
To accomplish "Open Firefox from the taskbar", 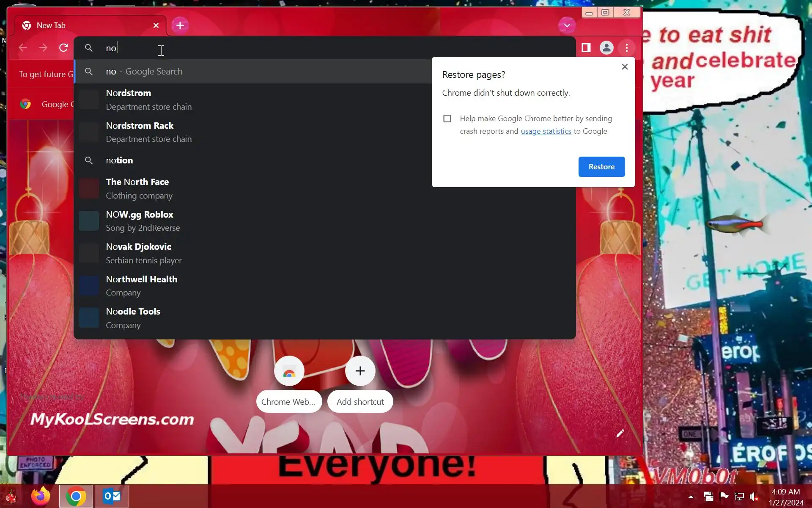I will click(41, 496).
